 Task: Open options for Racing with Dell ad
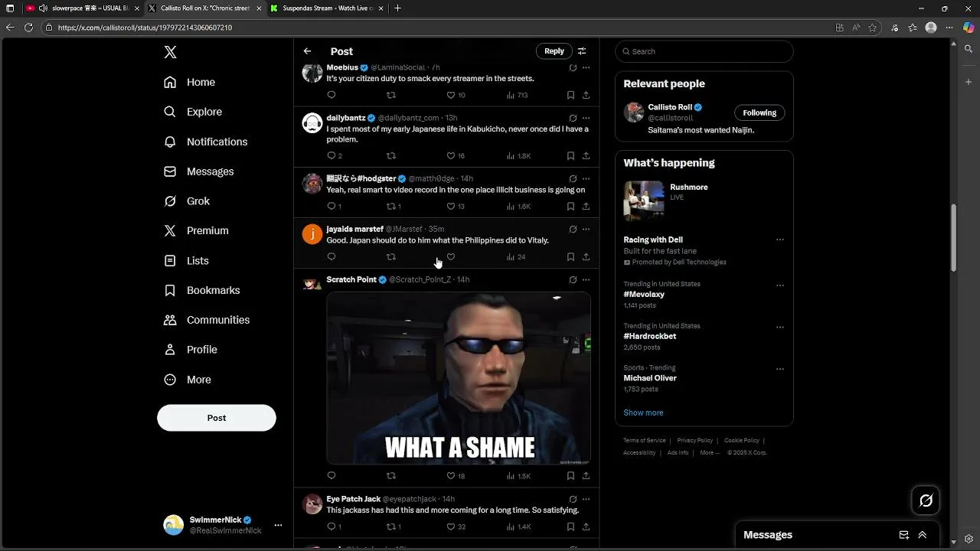point(780,240)
